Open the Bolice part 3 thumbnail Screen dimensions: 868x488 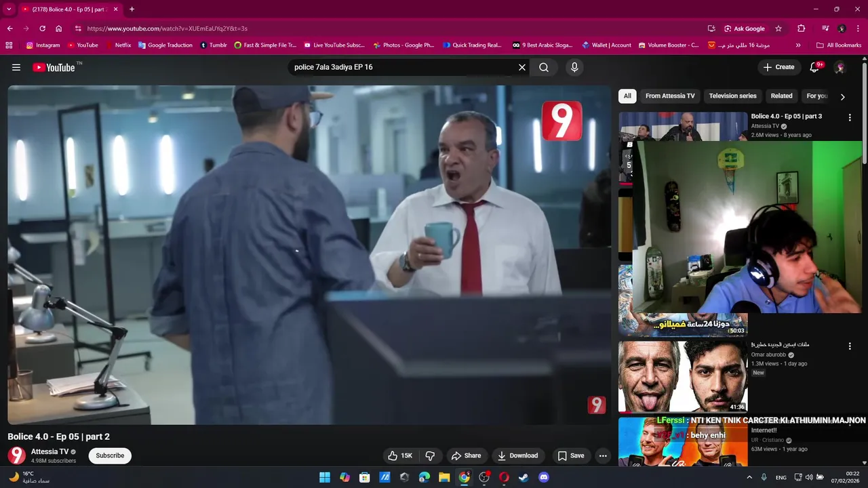coord(683,126)
